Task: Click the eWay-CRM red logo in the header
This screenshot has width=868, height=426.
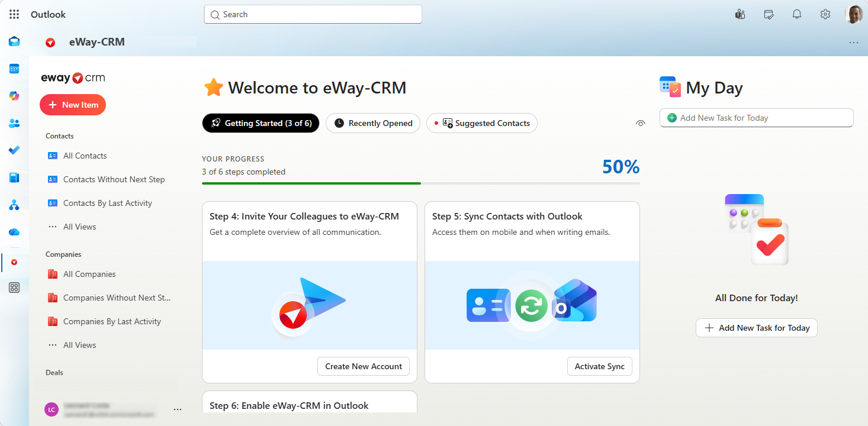Action: (x=50, y=43)
